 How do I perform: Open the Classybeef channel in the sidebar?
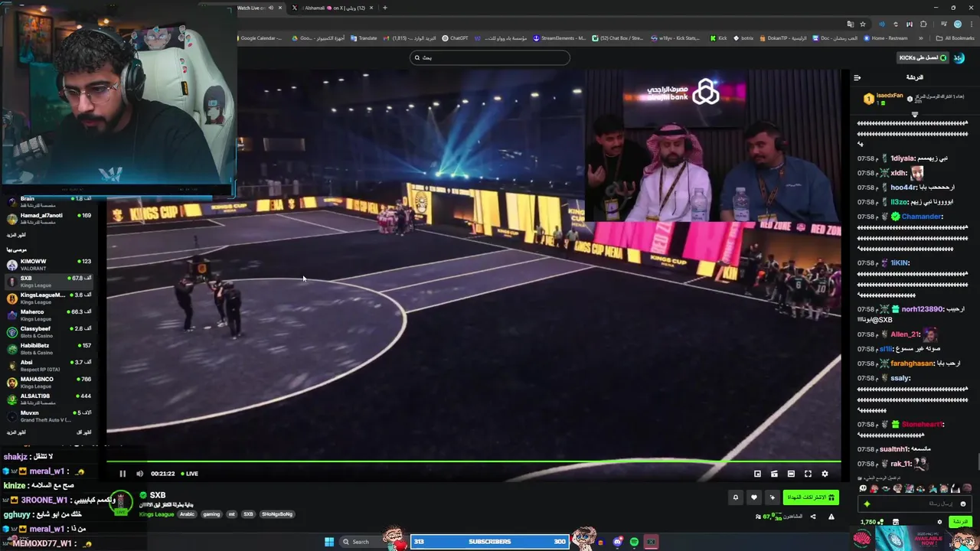(47, 332)
